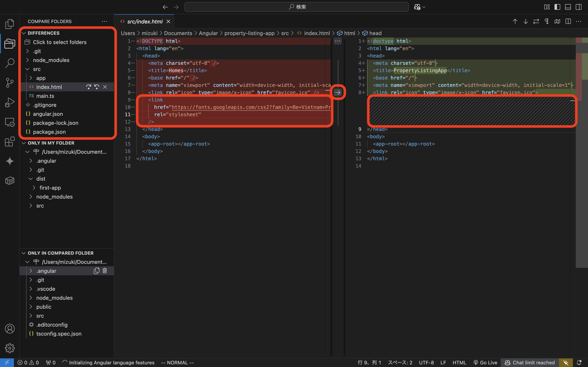This screenshot has height=367, width=588.
Task: Open main.ts in the differences tree
Action: tap(45, 96)
